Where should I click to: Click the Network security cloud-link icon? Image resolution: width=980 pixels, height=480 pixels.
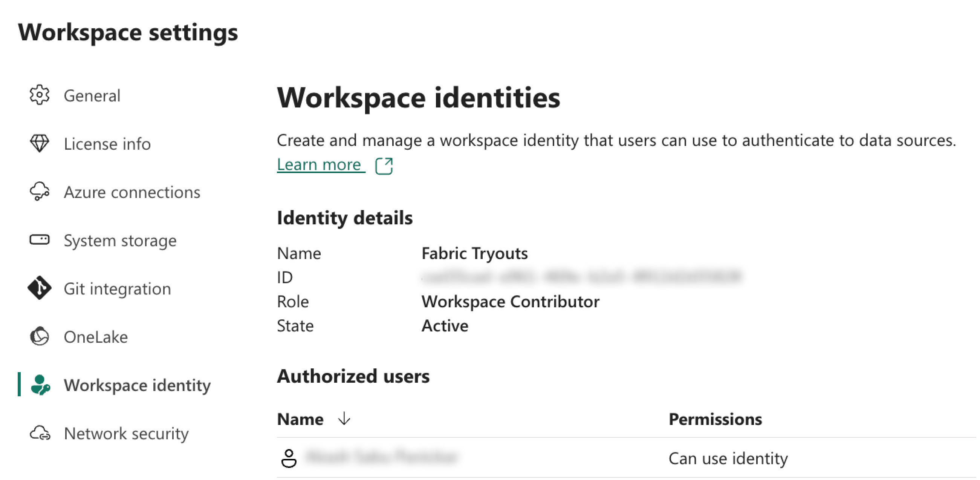(40, 433)
